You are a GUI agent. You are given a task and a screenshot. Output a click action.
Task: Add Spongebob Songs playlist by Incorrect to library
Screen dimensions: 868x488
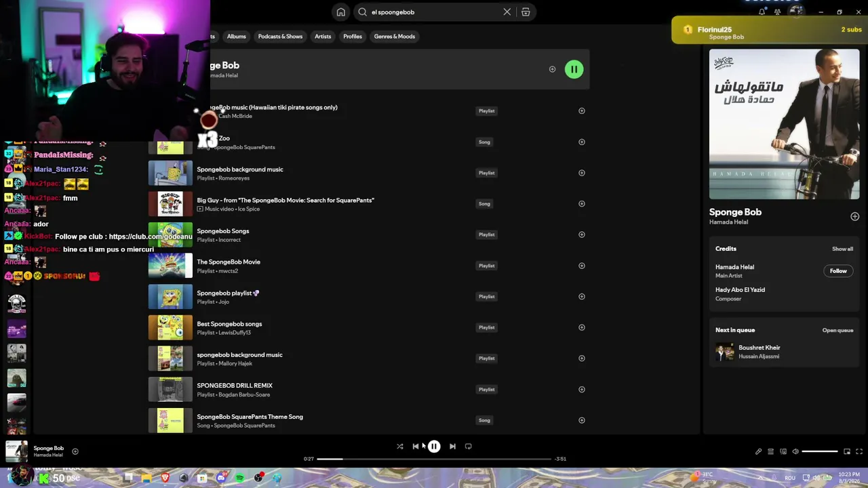pos(581,235)
